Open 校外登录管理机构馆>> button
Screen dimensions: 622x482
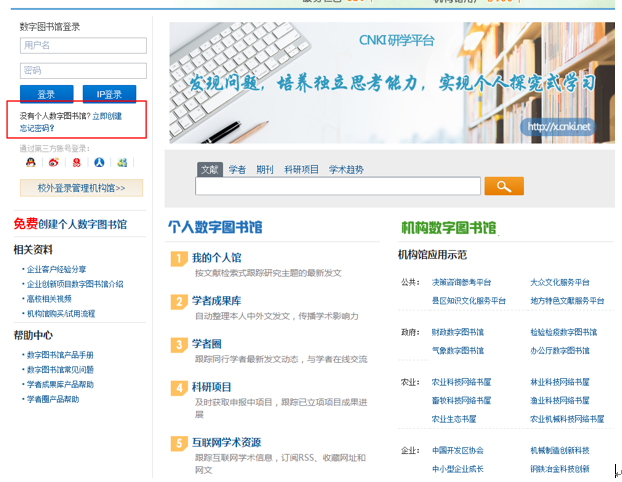pyautogui.click(x=81, y=188)
